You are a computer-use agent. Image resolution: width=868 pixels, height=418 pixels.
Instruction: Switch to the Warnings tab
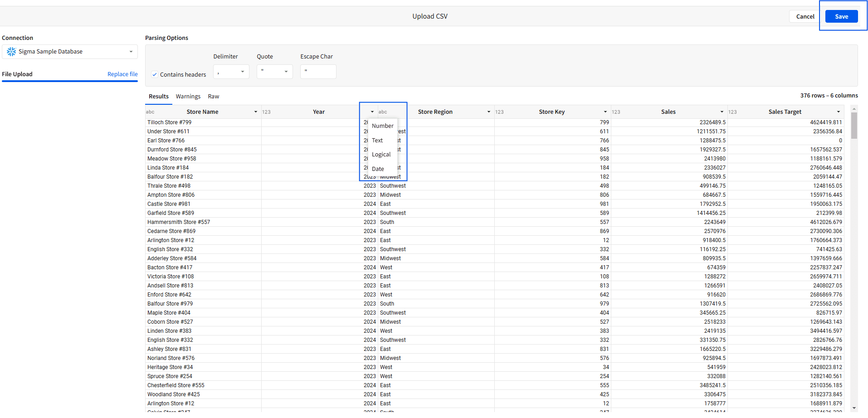click(x=188, y=97)
